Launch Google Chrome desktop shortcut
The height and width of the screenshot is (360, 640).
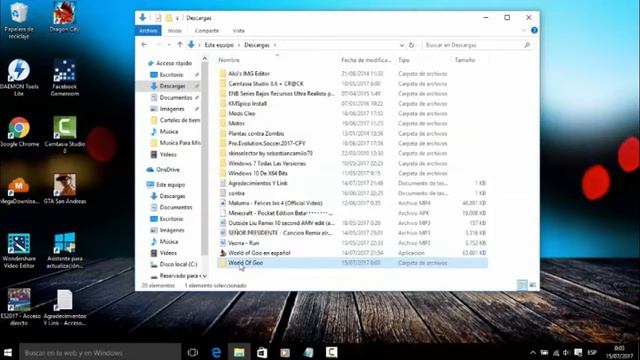(x=19, y=132)
